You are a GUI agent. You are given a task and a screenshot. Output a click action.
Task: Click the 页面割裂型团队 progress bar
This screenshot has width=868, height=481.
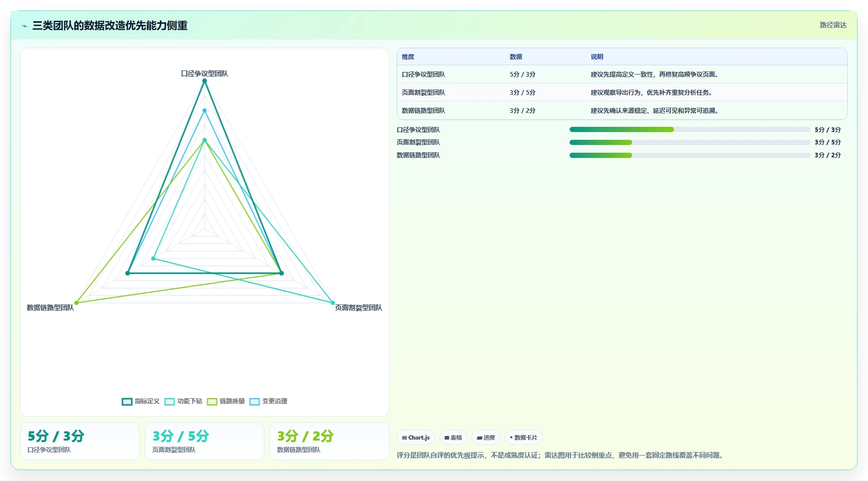coord(690,142)
